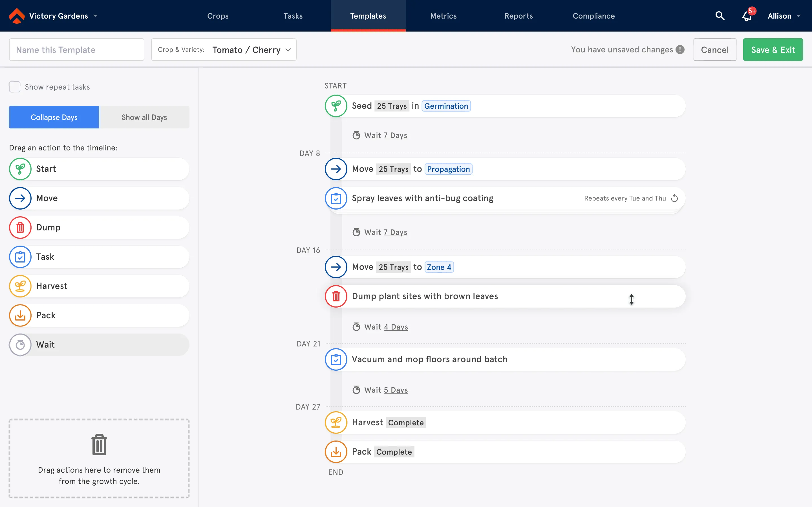Switch to Show all Days
Screen dimensions: 812x507
click(x=144, y=117)
